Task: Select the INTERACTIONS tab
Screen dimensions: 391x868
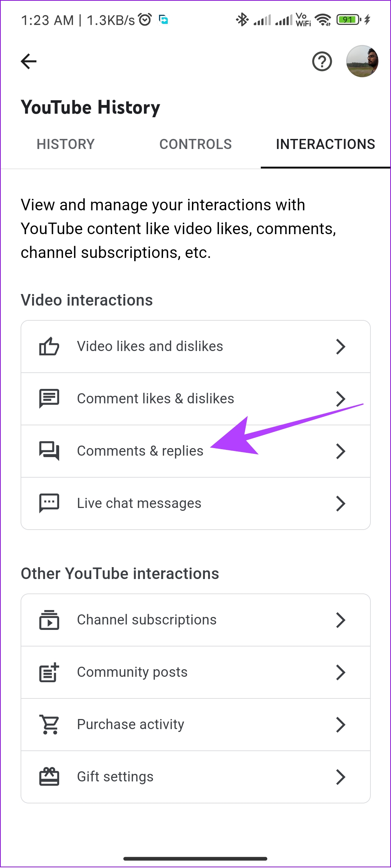Action: pos(325,144)
